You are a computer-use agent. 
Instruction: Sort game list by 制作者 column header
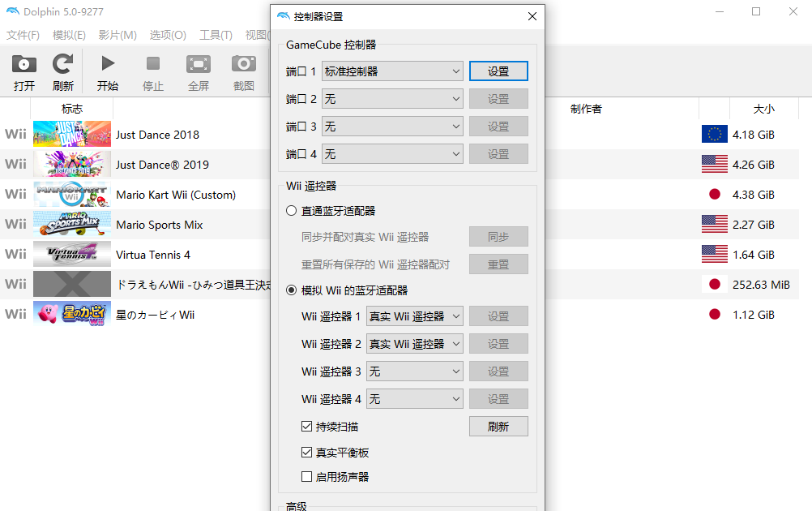(x=586, y=109)
